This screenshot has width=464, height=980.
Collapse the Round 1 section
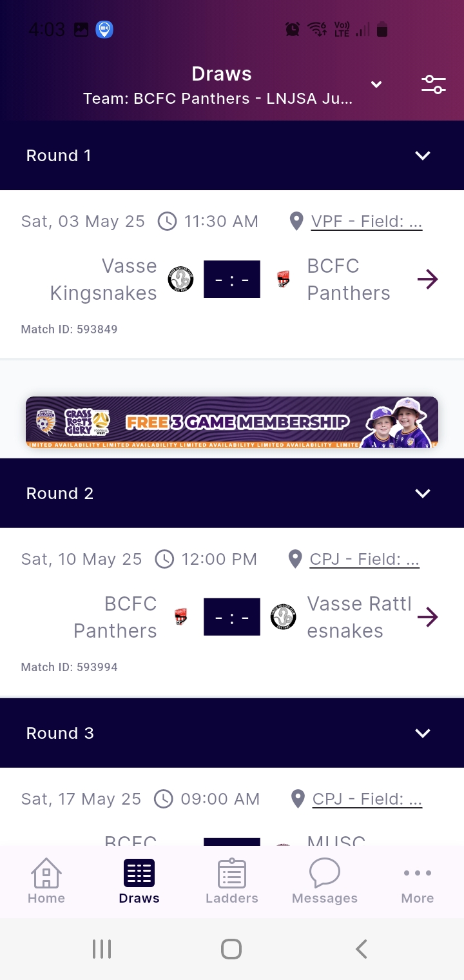[x=423, y=155]
